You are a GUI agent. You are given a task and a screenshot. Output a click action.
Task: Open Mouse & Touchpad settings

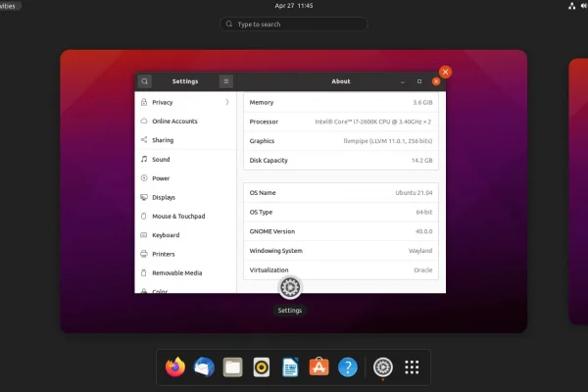[x=185, y=216]
